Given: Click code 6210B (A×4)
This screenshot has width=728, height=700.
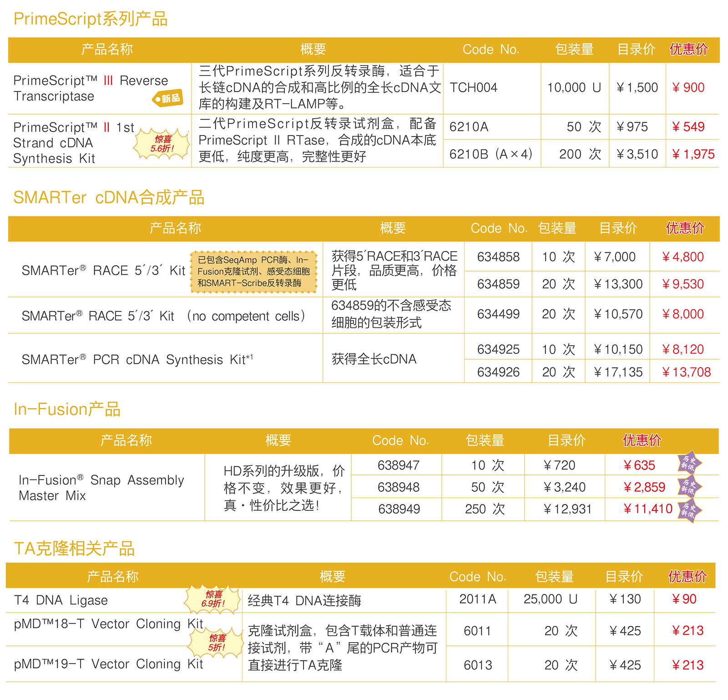Looking at the screenshot, I should coord(490,154).
